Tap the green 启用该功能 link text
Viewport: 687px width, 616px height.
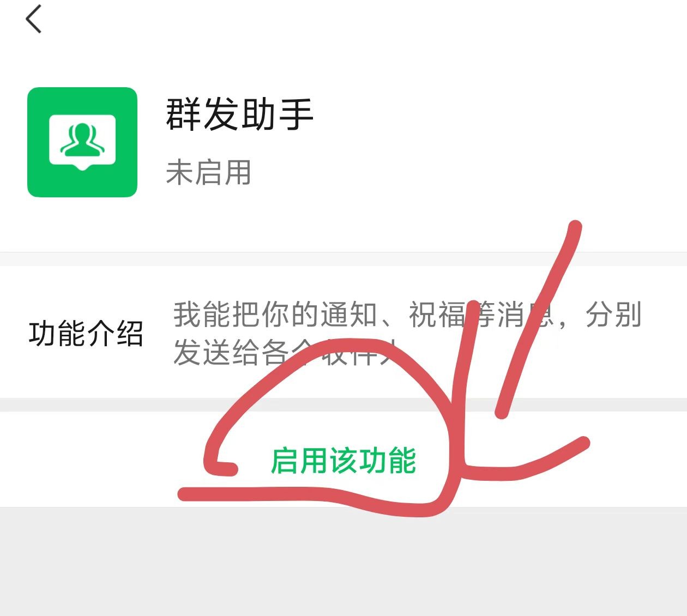click(x=343, y=460)
